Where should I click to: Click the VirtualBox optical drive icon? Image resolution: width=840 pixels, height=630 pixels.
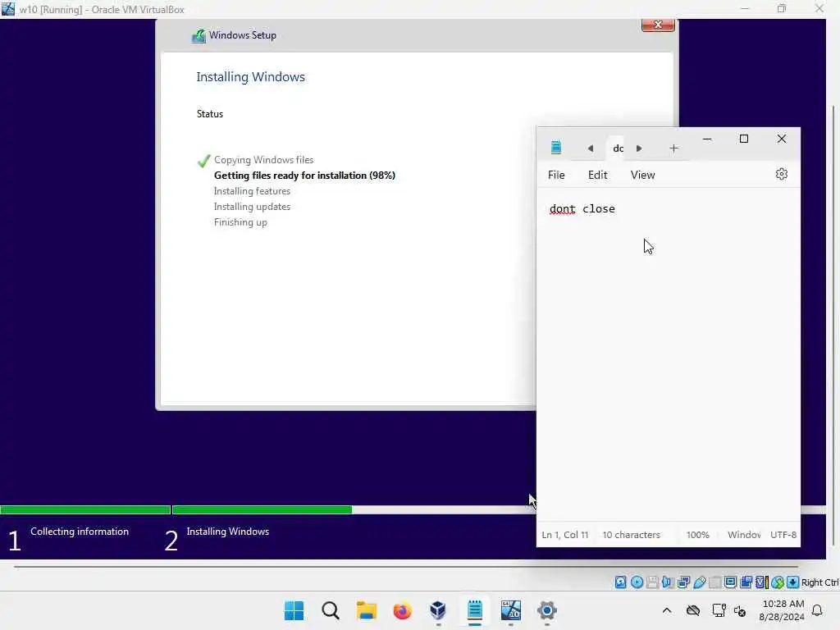pos(637,582)
